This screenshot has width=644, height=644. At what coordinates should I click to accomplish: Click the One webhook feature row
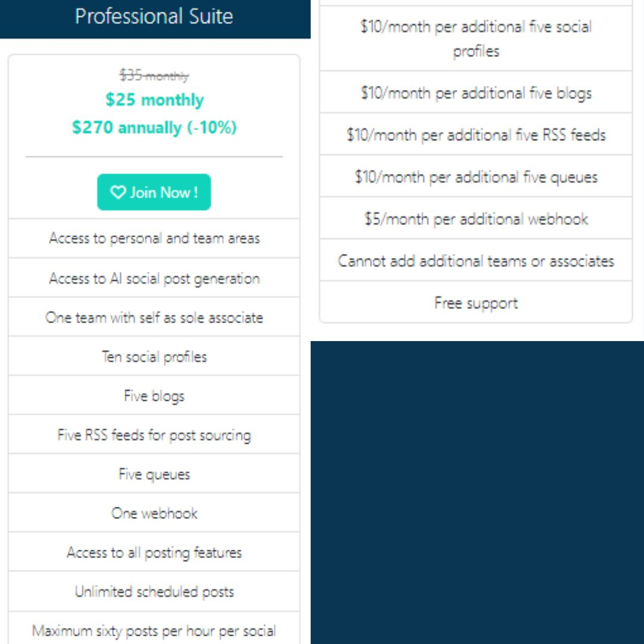pyautogui.click(x=154, y=513)
